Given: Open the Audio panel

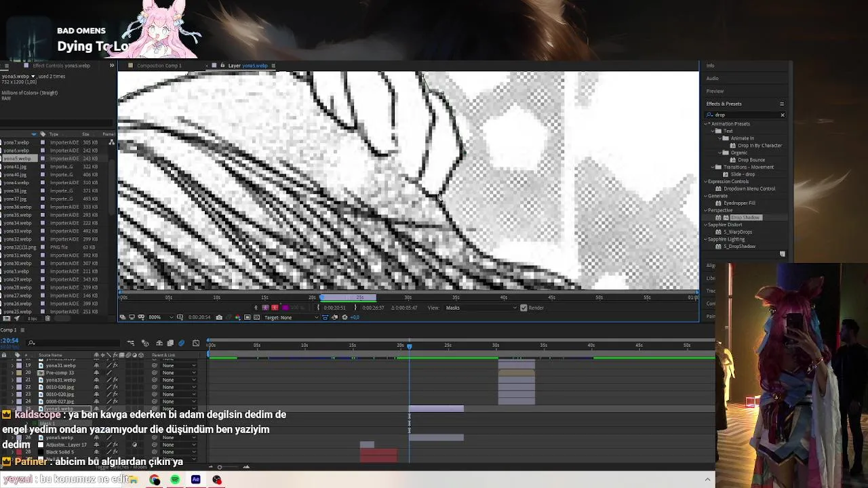Looking at the screenshot, I should click(712, 79).
